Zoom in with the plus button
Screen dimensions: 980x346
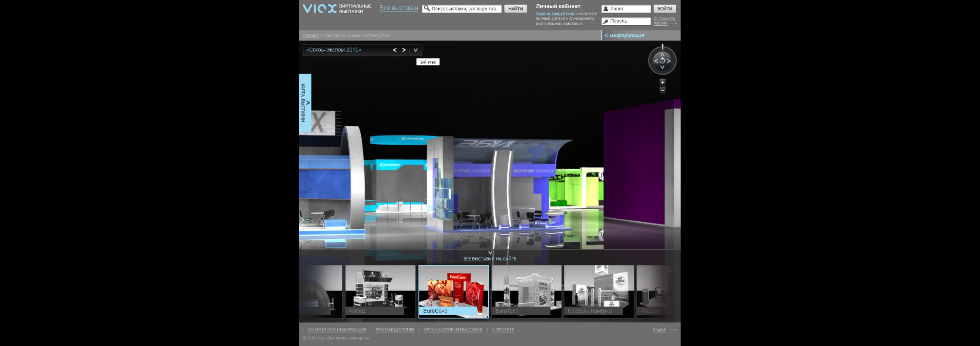point(662,82)
